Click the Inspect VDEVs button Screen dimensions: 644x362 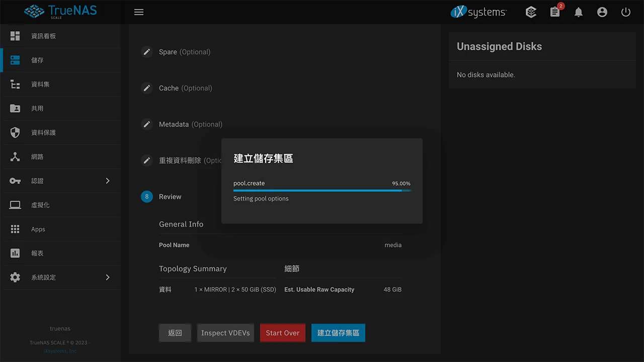click(225, 333)
